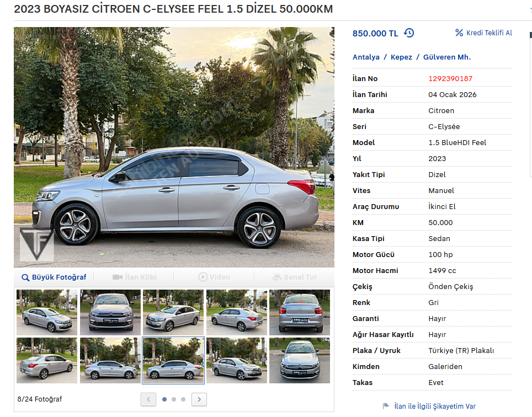The image size is (532, 417).
Task: Click the complaint flag icon
Action: tap(386, 406)
